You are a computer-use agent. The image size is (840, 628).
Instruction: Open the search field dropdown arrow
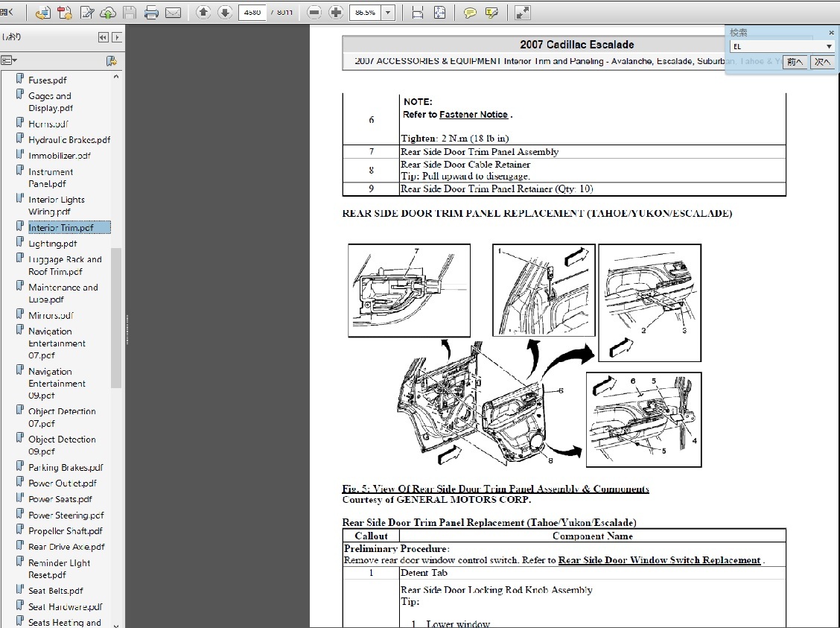829,47
